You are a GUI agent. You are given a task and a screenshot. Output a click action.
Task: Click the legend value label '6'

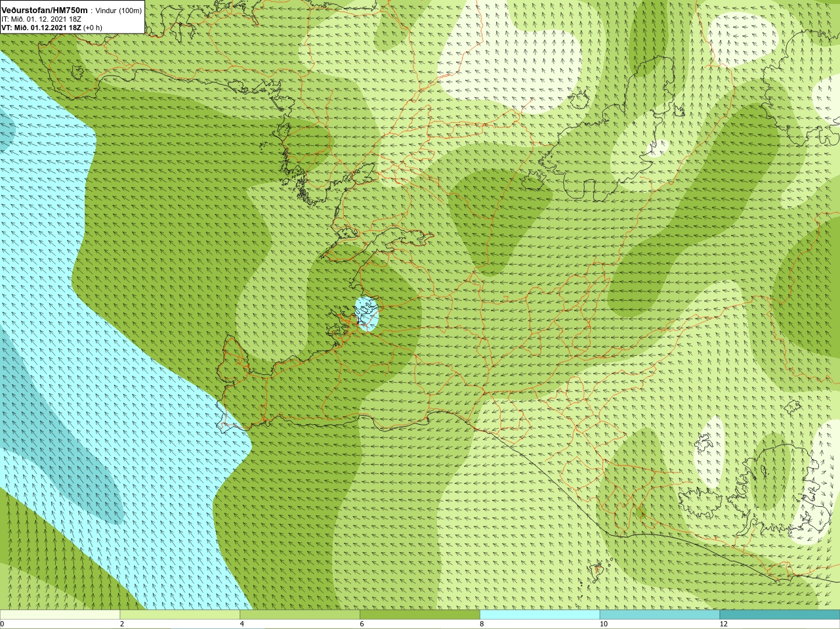pos(362,624)
